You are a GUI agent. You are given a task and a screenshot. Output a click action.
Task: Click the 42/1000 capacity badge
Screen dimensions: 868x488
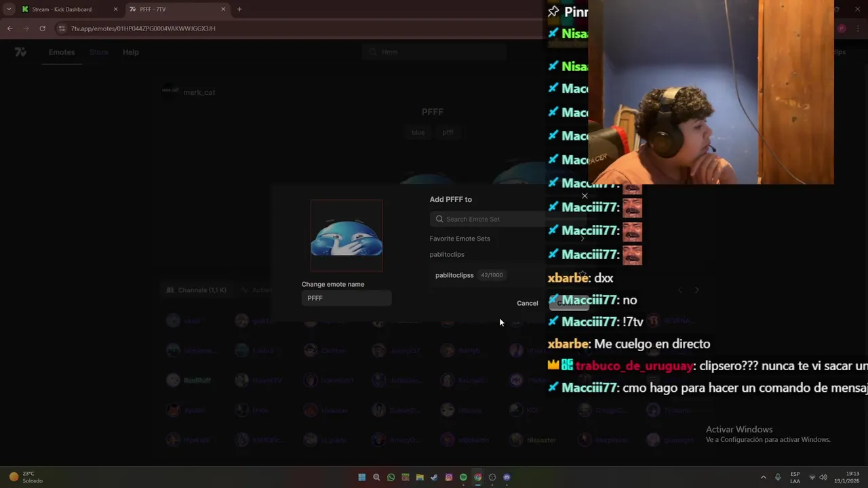[x=492, y=275]
